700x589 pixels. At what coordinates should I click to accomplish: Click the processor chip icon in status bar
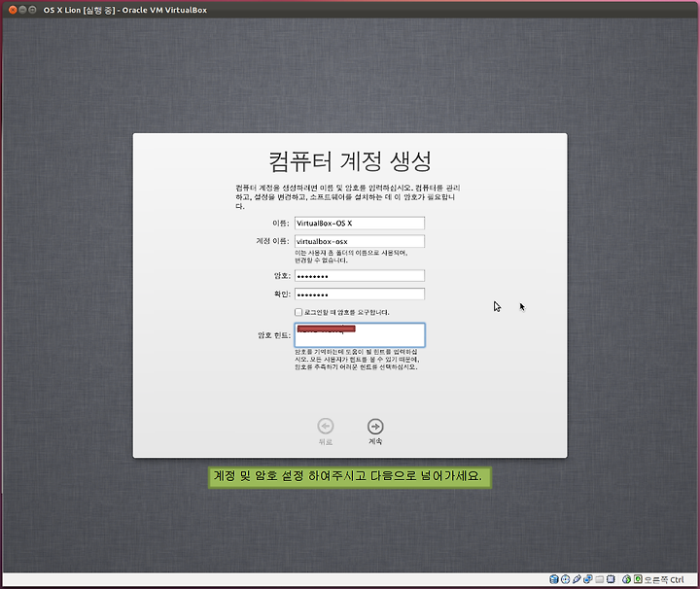[x=611, y=579]
